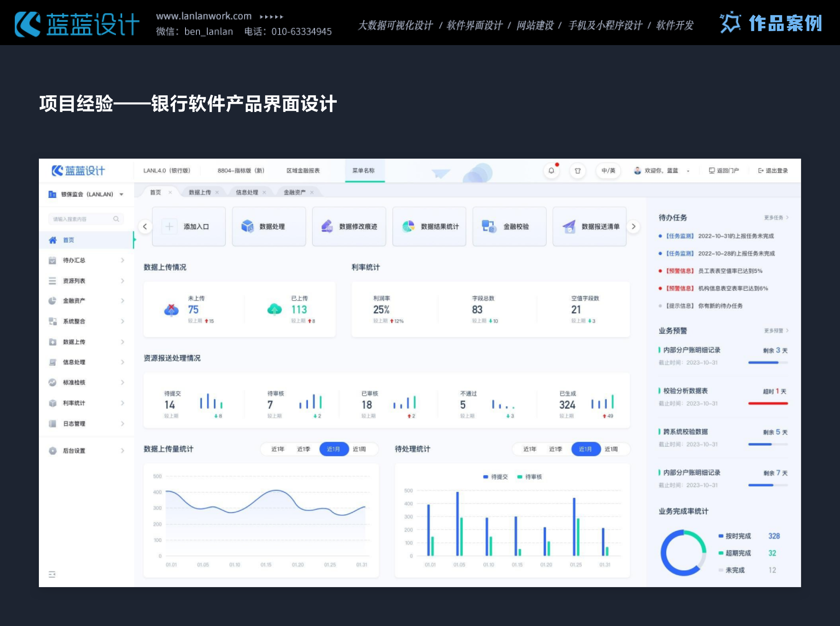
Task: Click the 添加入口 plus icon
Action: 169,226
